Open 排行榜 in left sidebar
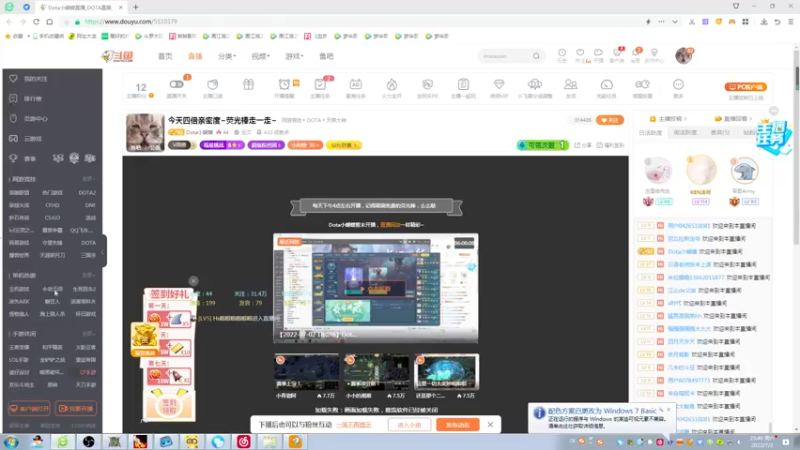Screen dimensions: 800x450 point(33,98)
